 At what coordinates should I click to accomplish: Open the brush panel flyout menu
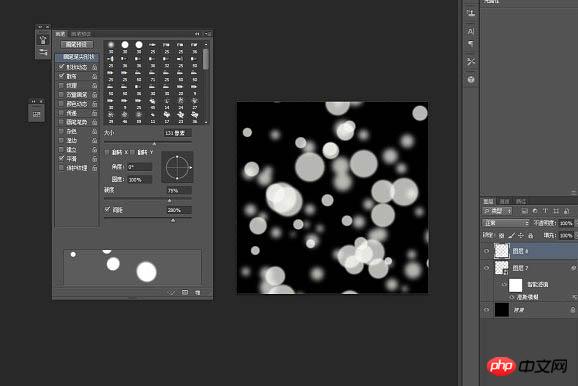coord(207,34)
